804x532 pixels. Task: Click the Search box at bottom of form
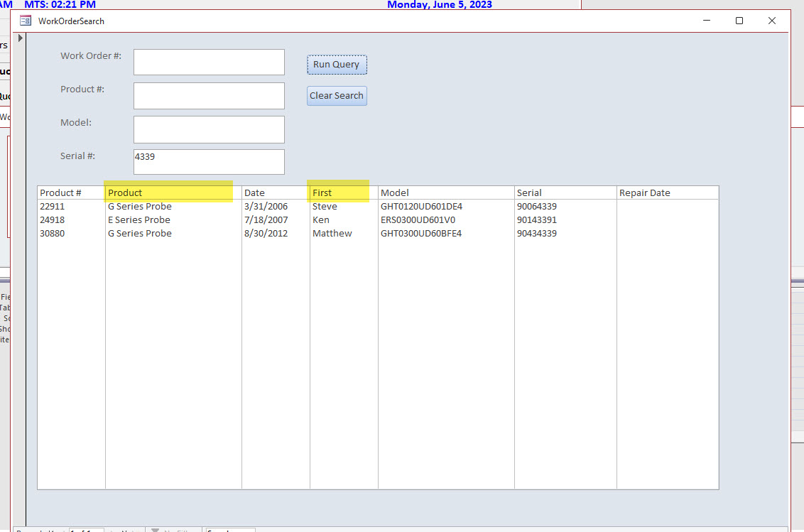[229, 530]
